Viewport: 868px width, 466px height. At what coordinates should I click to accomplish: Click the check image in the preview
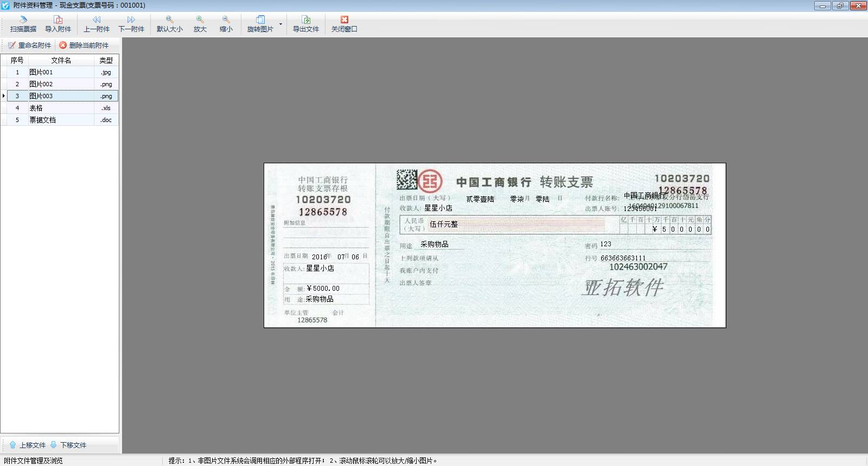point(495,245)
